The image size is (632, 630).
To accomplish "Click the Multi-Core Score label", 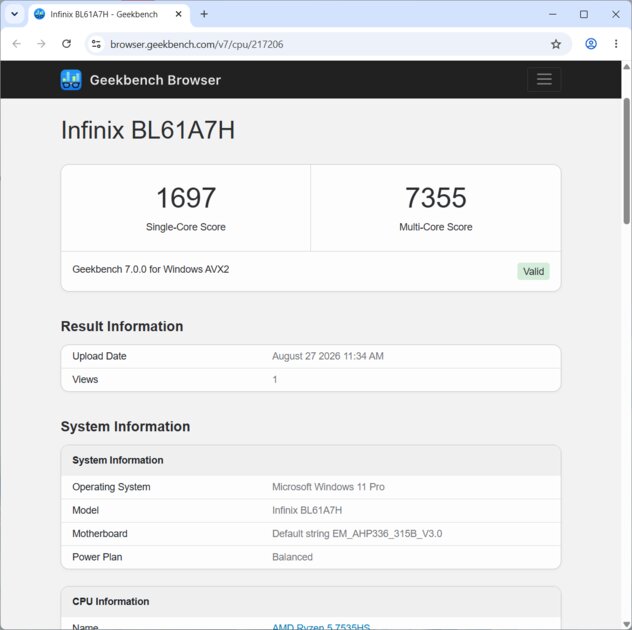I will point(436,227).
